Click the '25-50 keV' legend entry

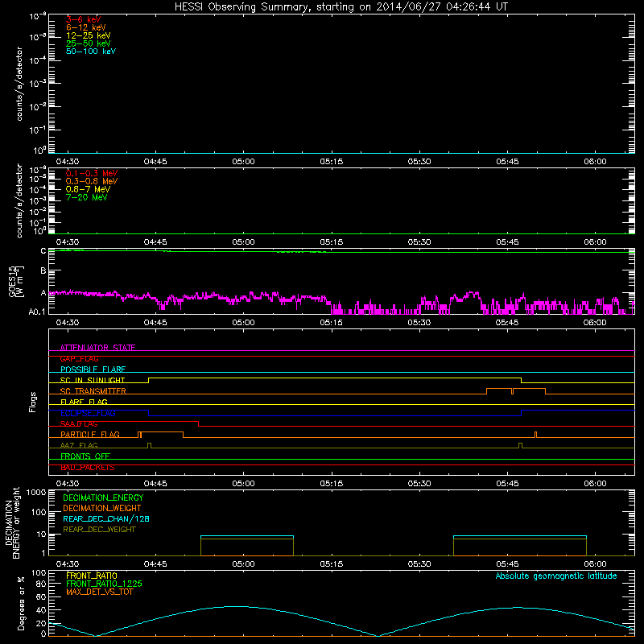pyautogui.click(x=88, y=43)
